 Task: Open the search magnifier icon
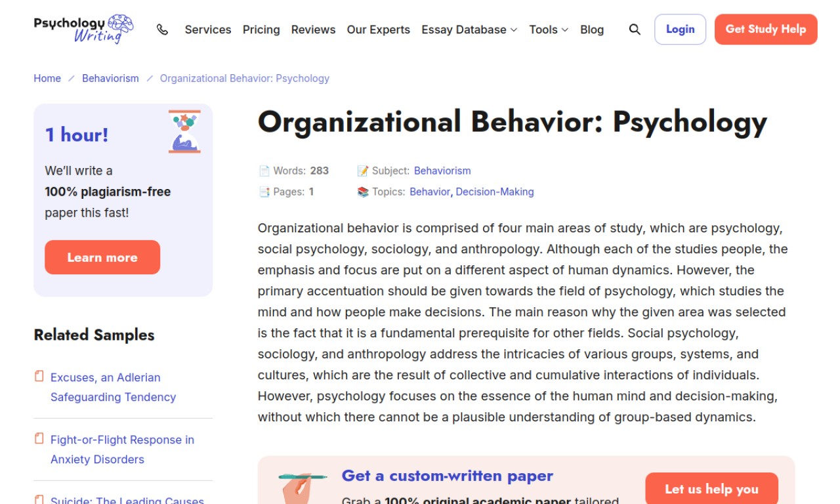coord(635,30)
